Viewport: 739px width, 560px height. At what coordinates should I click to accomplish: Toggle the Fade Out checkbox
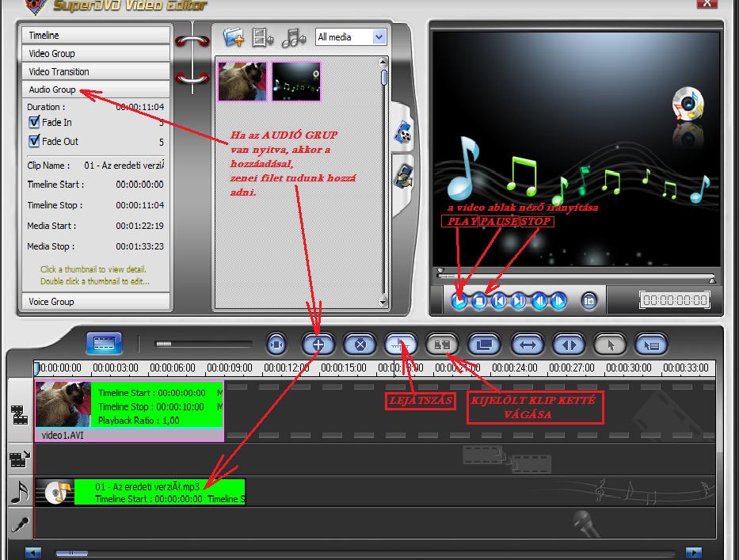click(34, 141)
